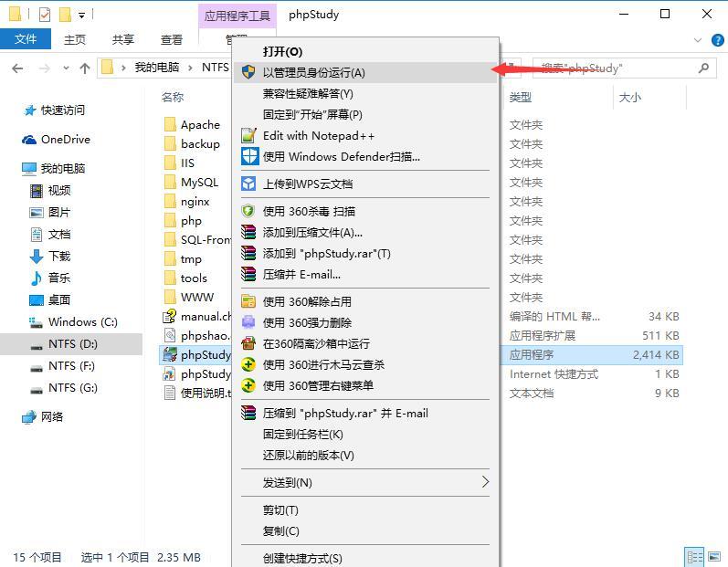Sort by 名称 column header
728x567 pixels.
pyautogui.click(x=173, y=97)
